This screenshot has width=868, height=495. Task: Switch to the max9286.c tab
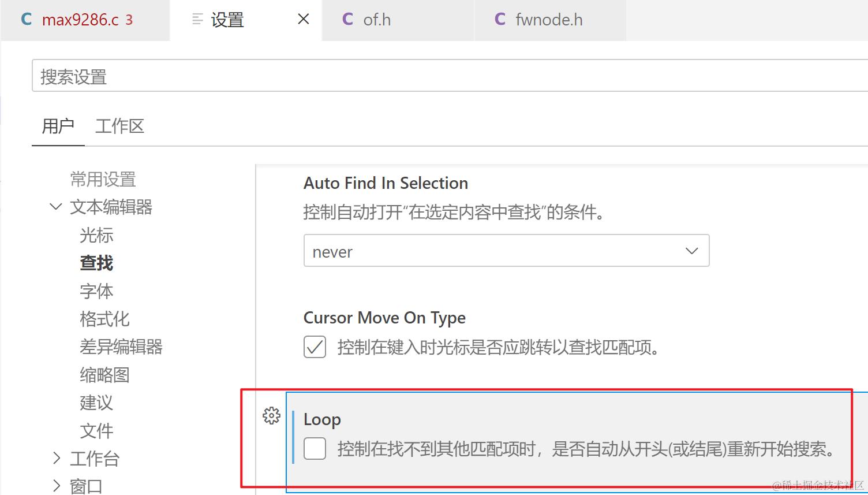[x=85, y=20]
